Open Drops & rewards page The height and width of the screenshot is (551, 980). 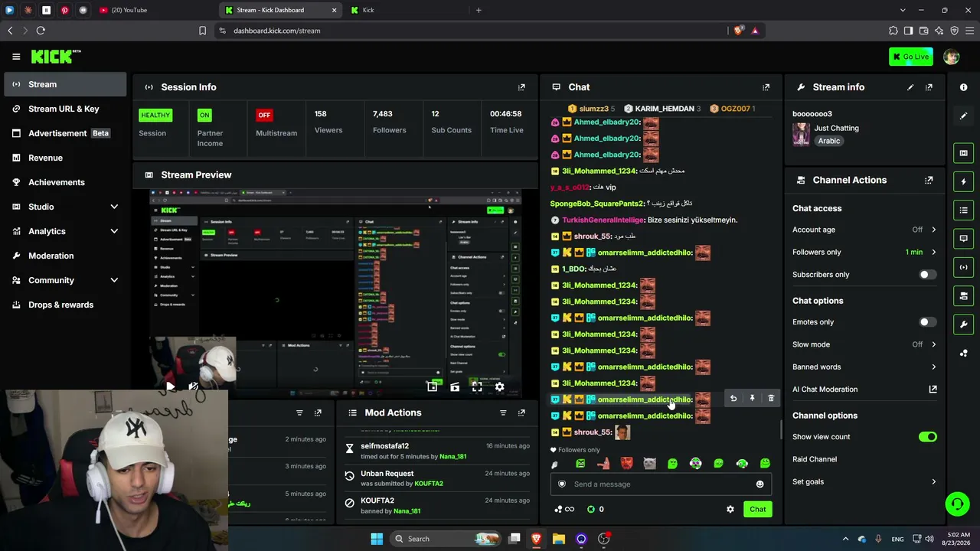point(65,305)
